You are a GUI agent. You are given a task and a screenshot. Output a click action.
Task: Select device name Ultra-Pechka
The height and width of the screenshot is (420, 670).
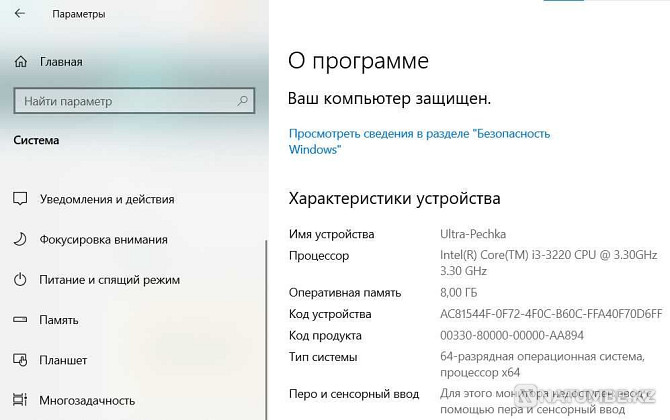(473, 234)
